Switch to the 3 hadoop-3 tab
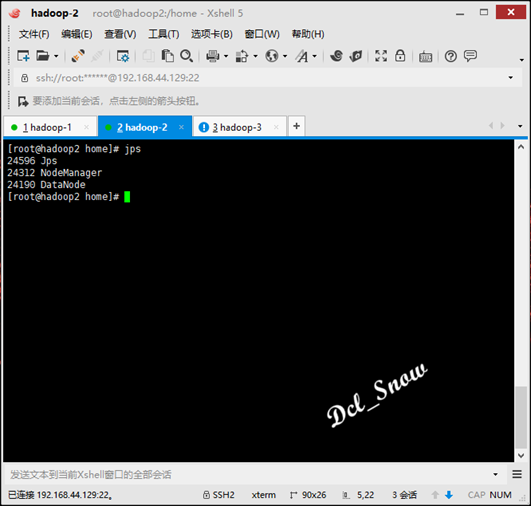 pos(240,127)
